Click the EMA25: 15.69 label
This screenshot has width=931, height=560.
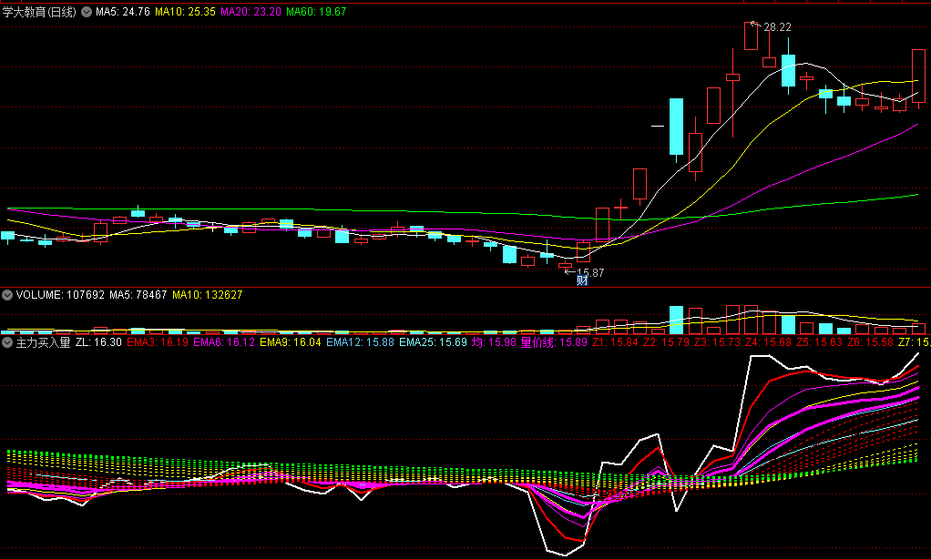(433, 342)
